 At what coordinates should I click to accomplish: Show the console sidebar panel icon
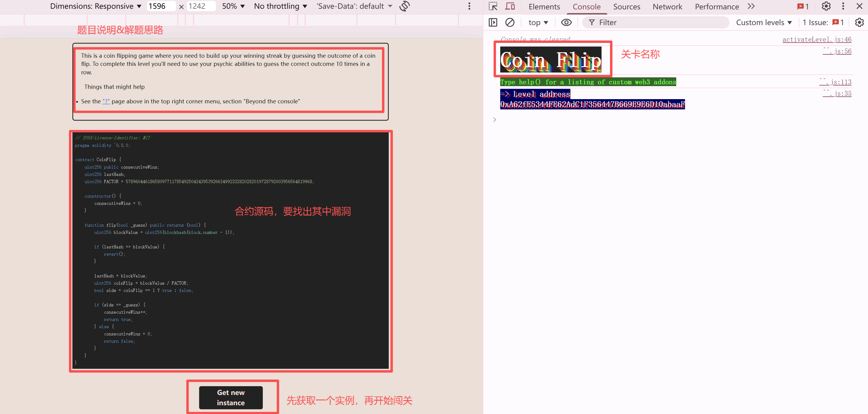click(493, 23)
